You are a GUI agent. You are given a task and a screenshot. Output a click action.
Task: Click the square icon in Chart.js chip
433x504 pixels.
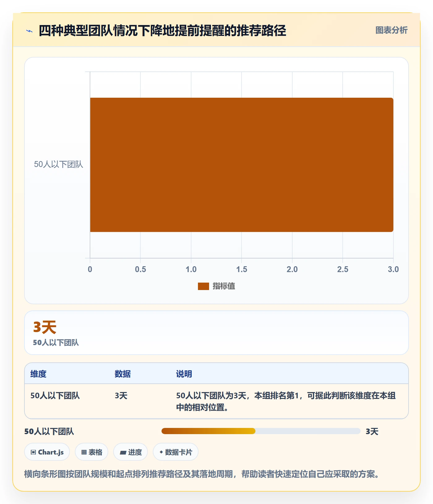pos(33,452)
